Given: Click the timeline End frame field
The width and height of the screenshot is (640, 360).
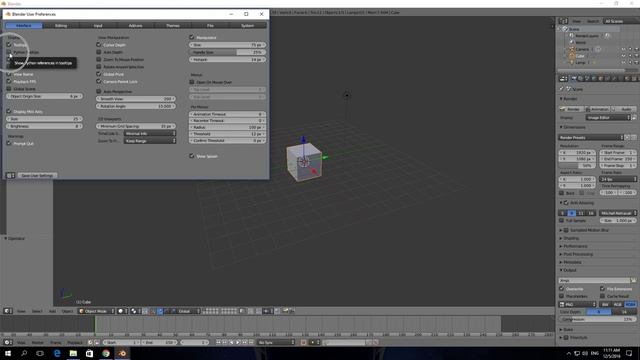Looking at the screenshot, I should tap(160, 342).
